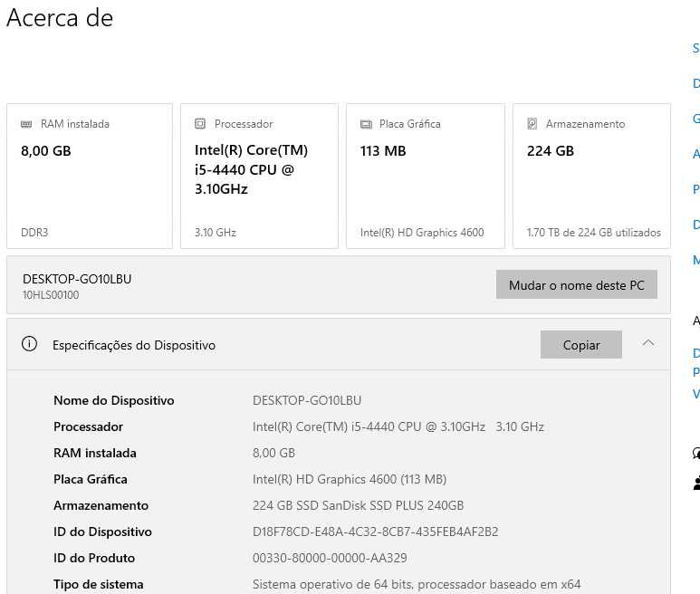Select the model text 10HLS00100

pos(51,295)
